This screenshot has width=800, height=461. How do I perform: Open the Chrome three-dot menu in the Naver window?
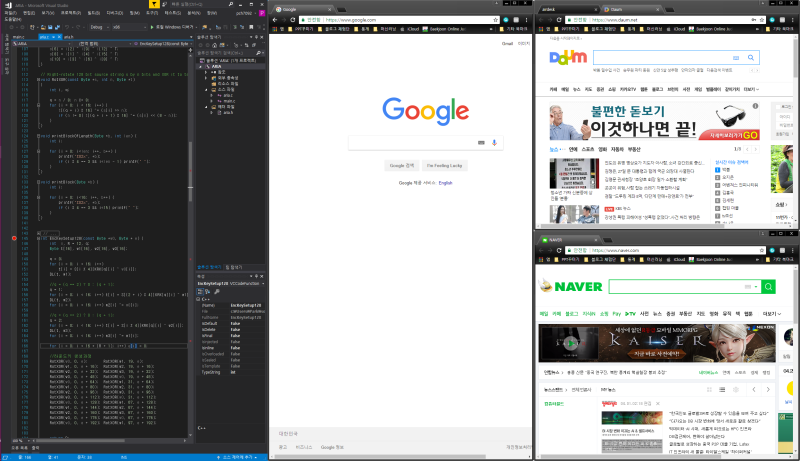pos(792,250)
